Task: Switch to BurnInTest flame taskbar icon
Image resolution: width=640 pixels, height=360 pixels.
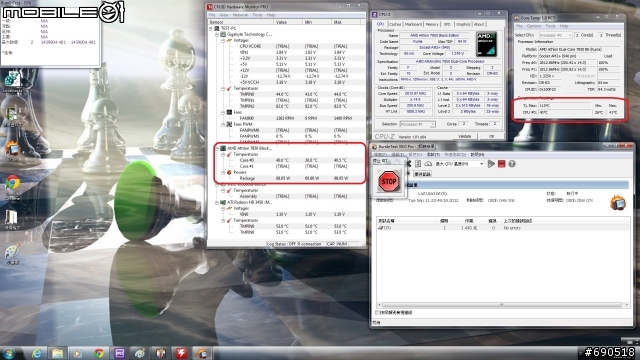Action: click(202, 353)
